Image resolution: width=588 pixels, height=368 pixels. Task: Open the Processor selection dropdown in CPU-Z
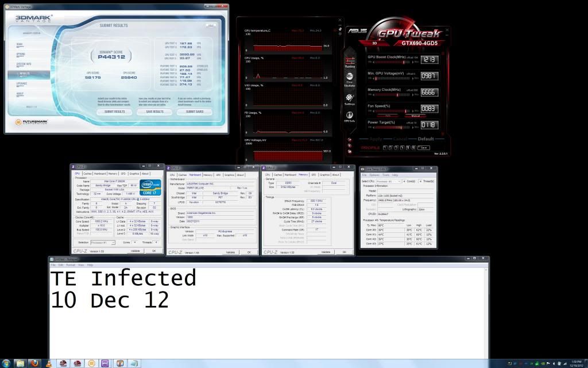pos(103,243)
